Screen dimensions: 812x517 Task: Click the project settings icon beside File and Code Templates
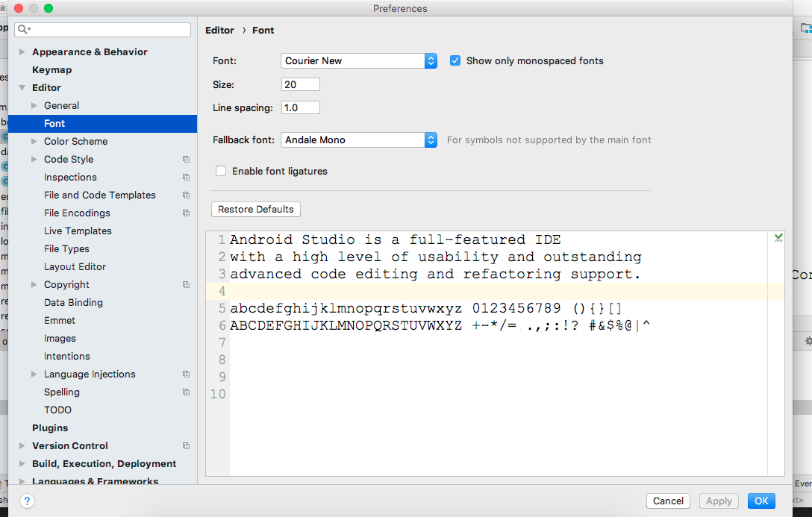coord(185,195)
